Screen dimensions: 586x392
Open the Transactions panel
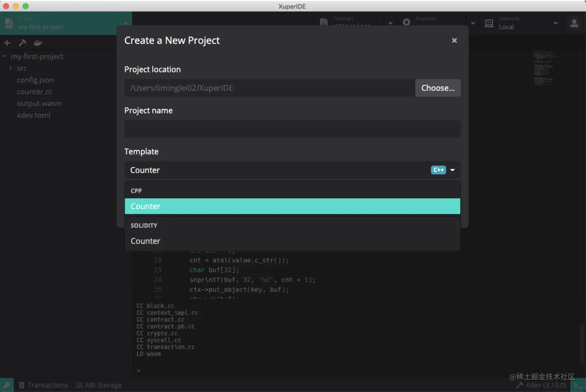pyautogui.click(x=44, y=385)
